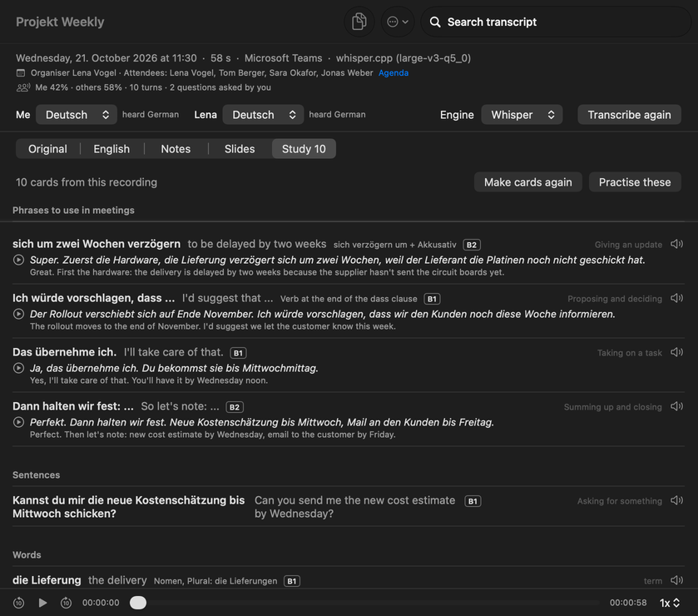Play audio for the Kostenschätzung sentence card
The image size is (698, 616).
pyautogui.click(x=676, y=500)
